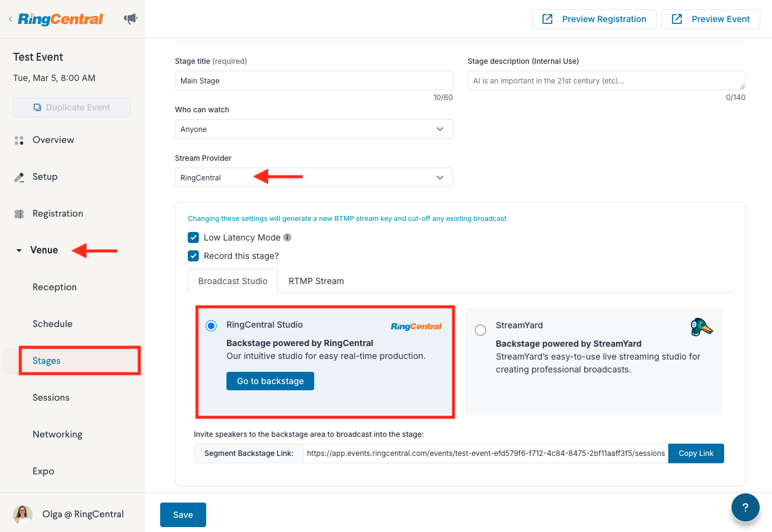Viewport: 772px width, 532px height.
Task: Click the Go to backstage button
Action: pyautogui.click(x=270, y=381)
